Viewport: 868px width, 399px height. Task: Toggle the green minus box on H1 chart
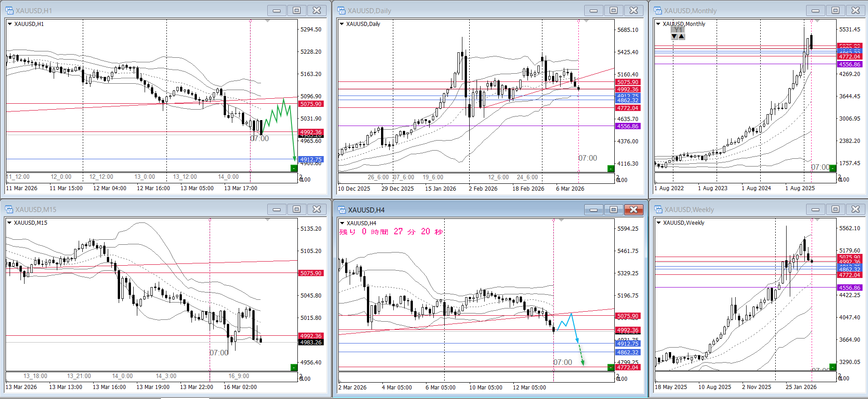(x=294, y=168)
